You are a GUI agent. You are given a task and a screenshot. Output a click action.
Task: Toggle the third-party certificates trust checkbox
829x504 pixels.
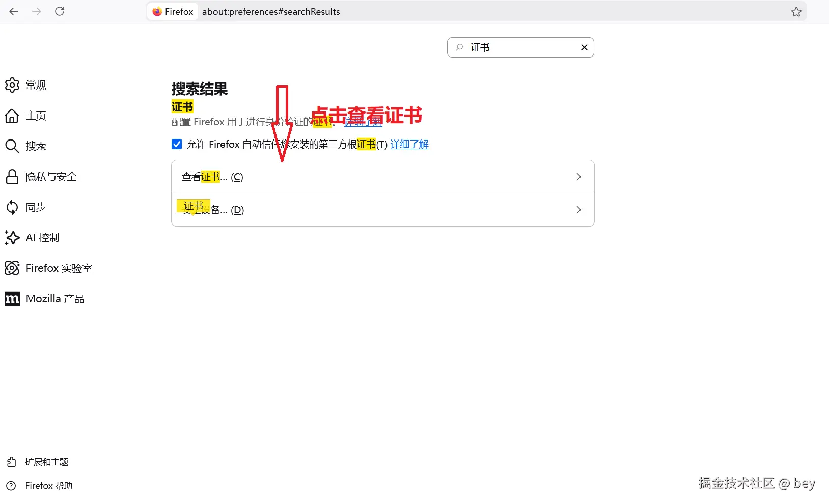[x=176, y=144]
